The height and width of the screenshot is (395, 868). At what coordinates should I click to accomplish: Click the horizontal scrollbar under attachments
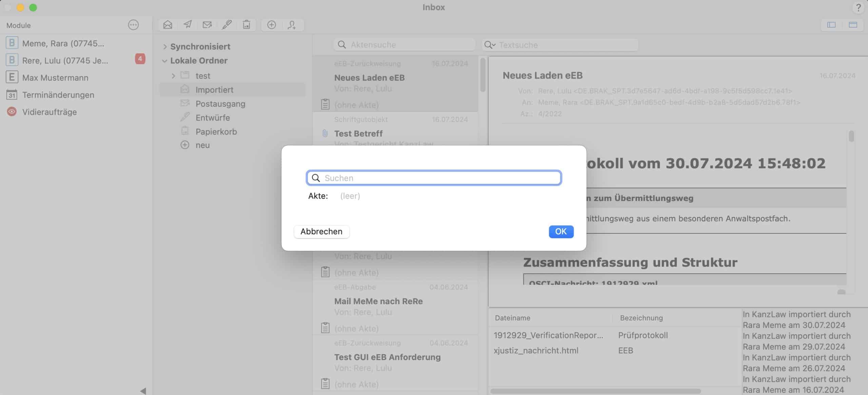click(595, 391)
